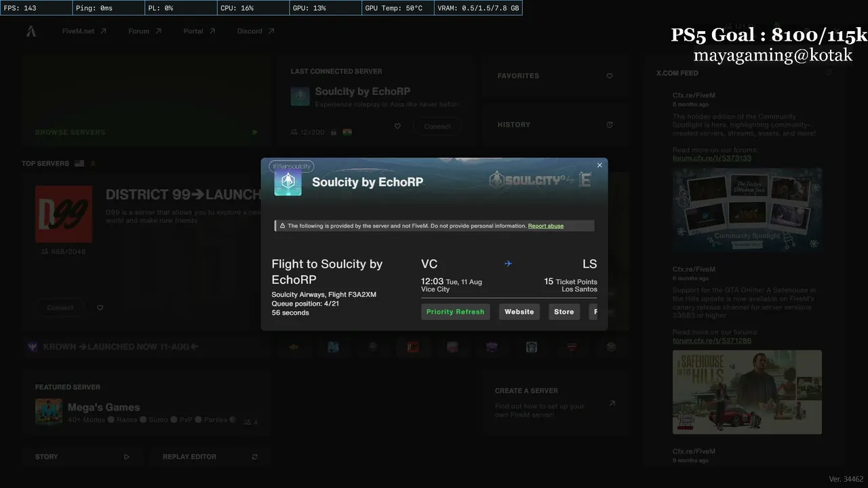Click the Browse Servers play arrow icon
Viewport: 868px width, 488px height.
coord(255,132)
